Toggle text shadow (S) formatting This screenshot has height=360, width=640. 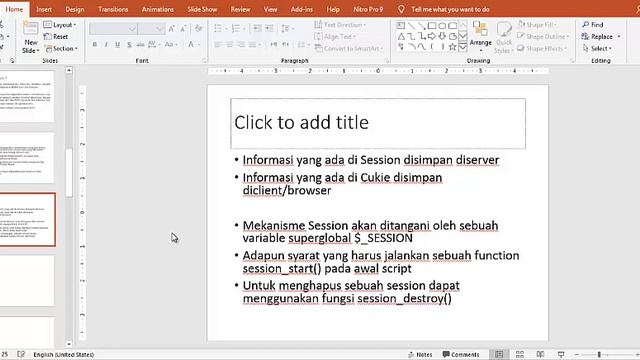tap(129, 44)
